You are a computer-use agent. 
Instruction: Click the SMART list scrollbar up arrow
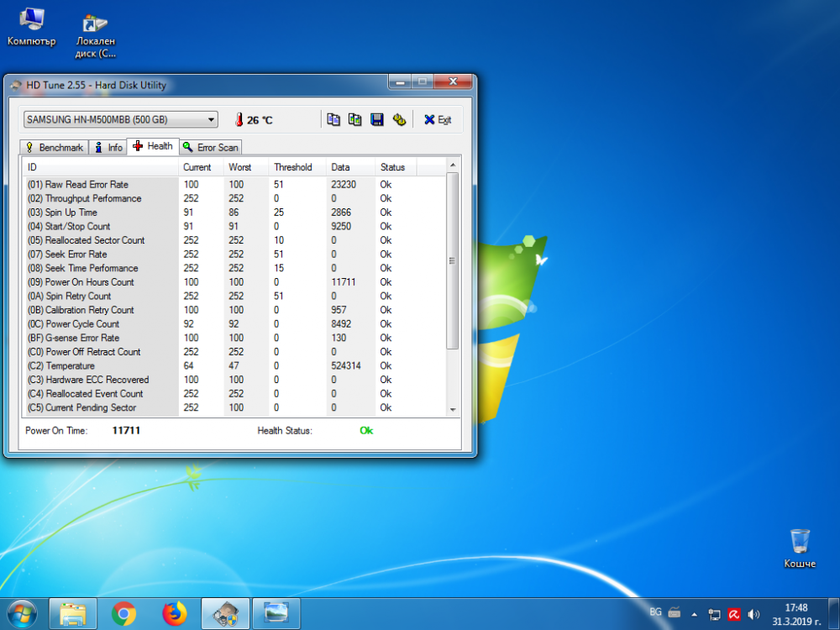point(453,165)
